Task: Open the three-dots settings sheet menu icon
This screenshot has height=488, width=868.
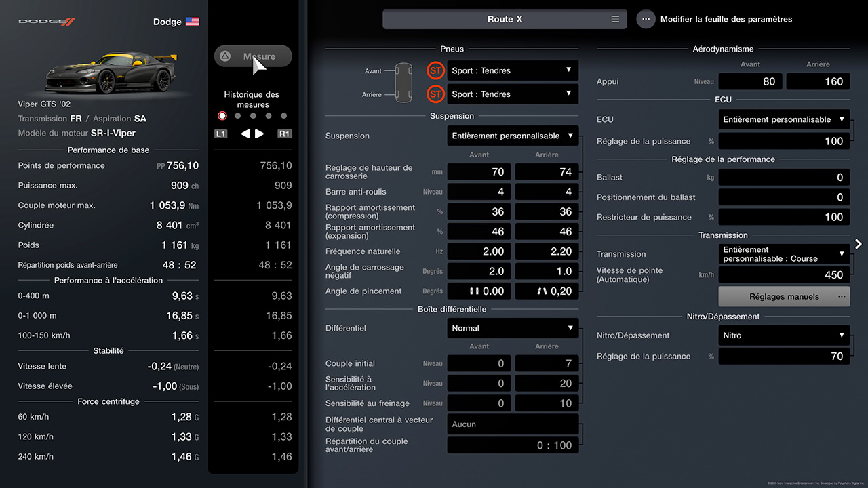Action: 646,19
